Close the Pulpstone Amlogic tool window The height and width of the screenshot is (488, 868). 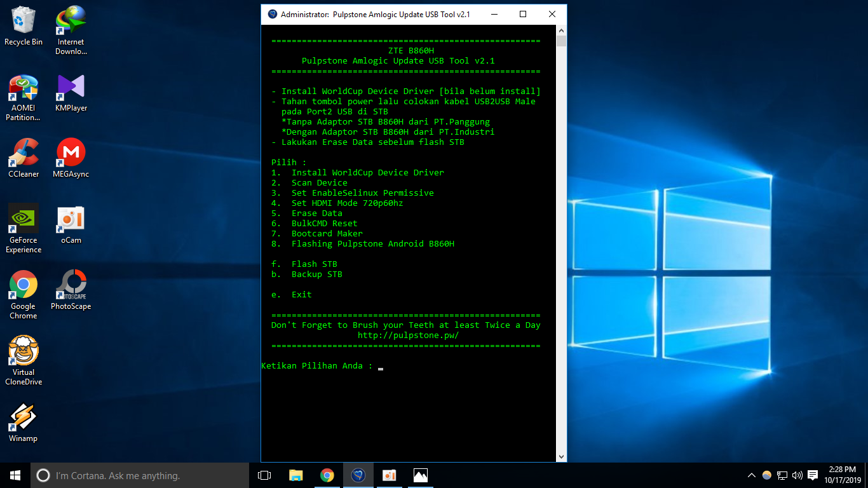tap(552, 14)
